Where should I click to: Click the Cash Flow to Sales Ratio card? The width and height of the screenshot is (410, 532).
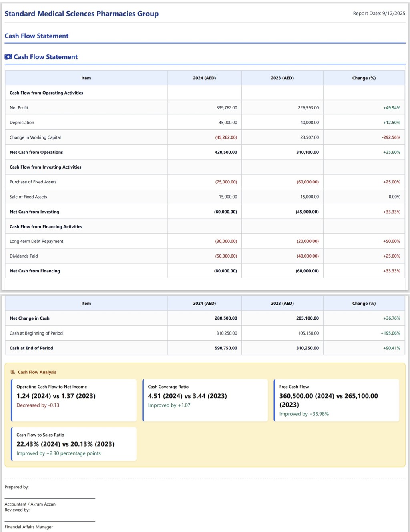[74, 444]
